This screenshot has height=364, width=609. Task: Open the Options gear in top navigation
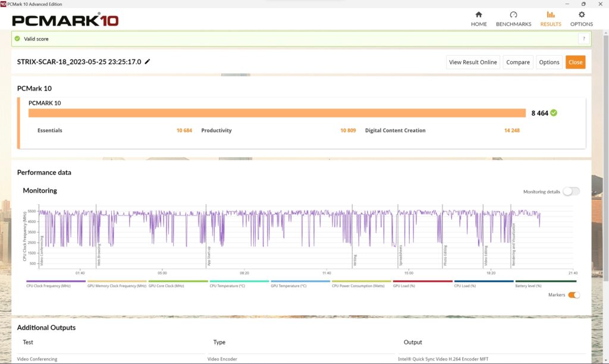point(581,19)
